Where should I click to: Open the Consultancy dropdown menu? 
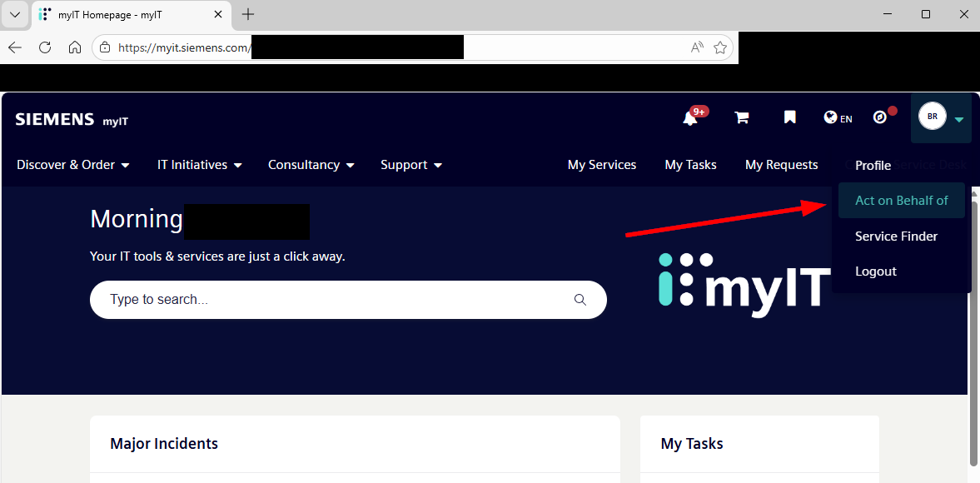(x=311, y=165)
